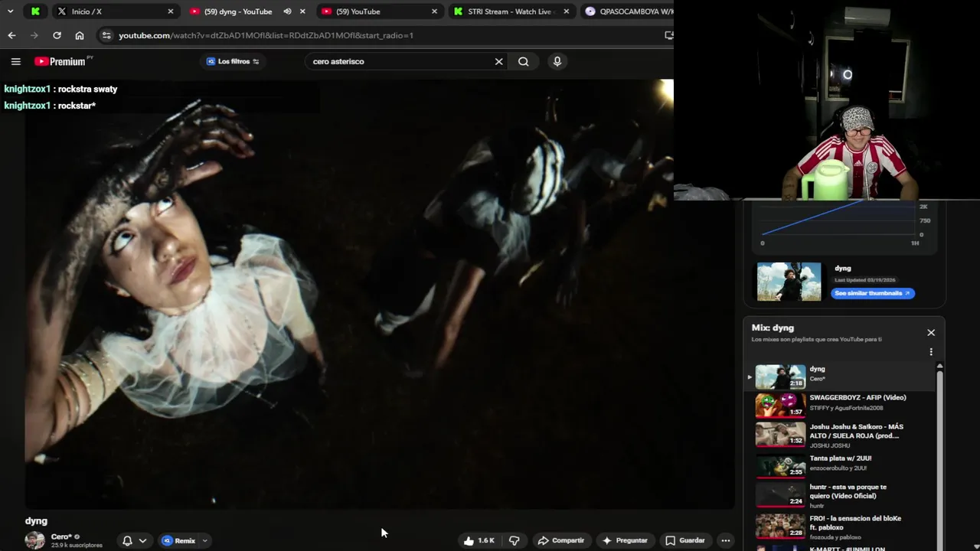Start voice search with microphone icon
The width and height of the screenshot is (980, 551).
557,61
